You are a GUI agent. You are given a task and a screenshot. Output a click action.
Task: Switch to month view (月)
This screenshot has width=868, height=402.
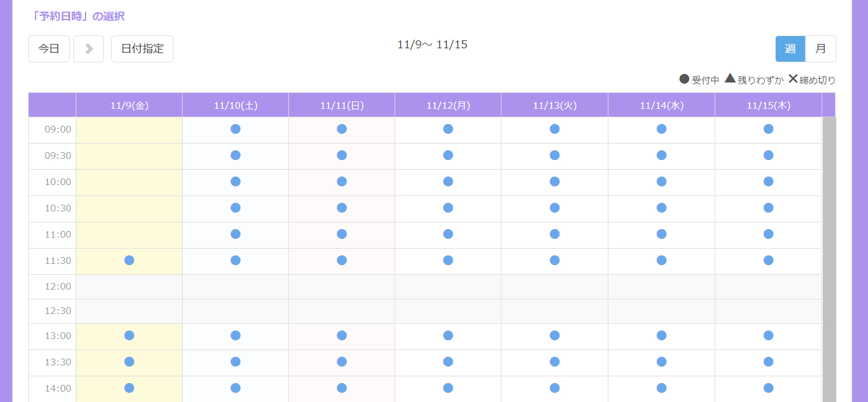tap(821, 49)
